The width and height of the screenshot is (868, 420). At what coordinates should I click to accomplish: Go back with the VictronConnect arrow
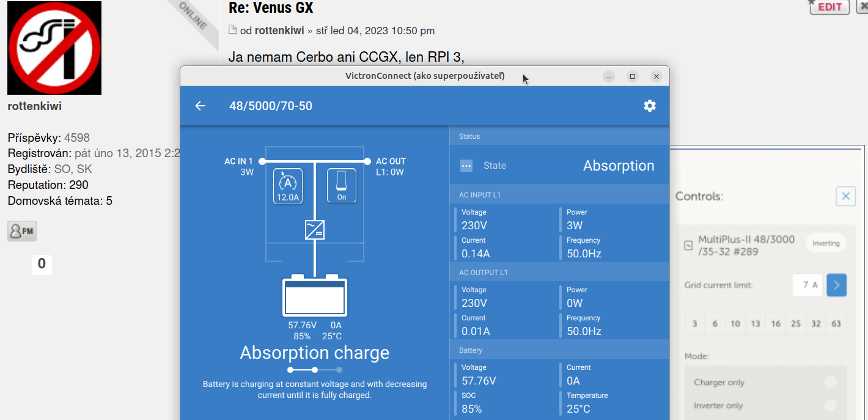pos(200,106)
